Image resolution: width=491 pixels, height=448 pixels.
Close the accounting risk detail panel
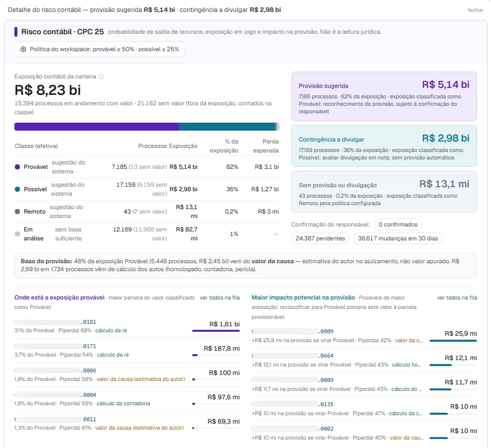point(475,10)
